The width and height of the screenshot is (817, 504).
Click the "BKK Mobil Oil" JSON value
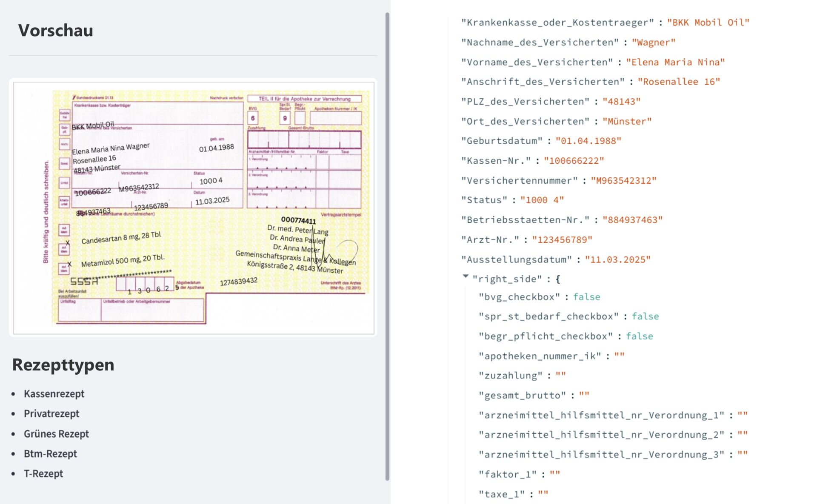tap(708, 23)
